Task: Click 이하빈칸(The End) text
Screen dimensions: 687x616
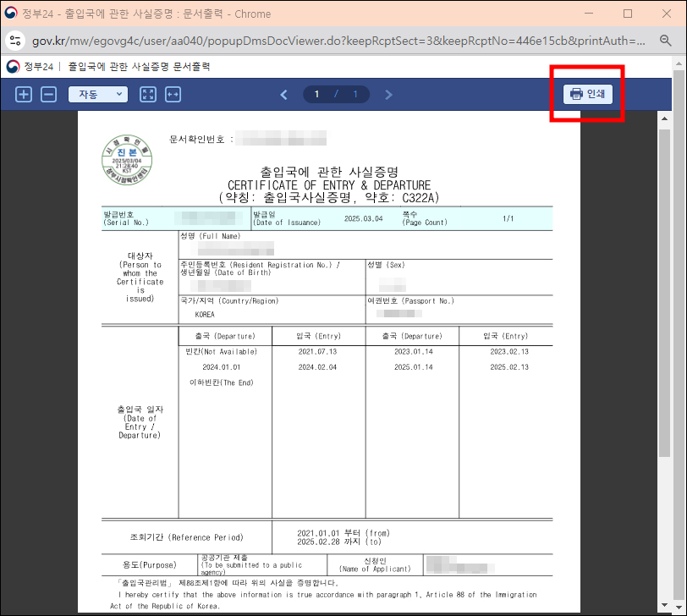Action: coord(222,382)
